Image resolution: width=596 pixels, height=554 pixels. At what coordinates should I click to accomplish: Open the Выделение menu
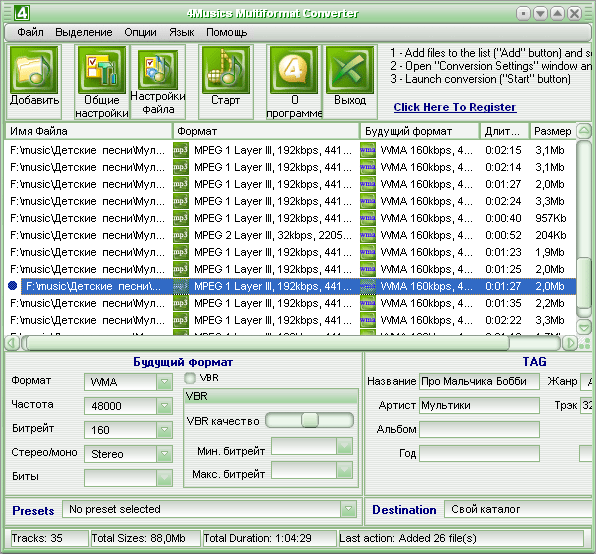[84, 32]
